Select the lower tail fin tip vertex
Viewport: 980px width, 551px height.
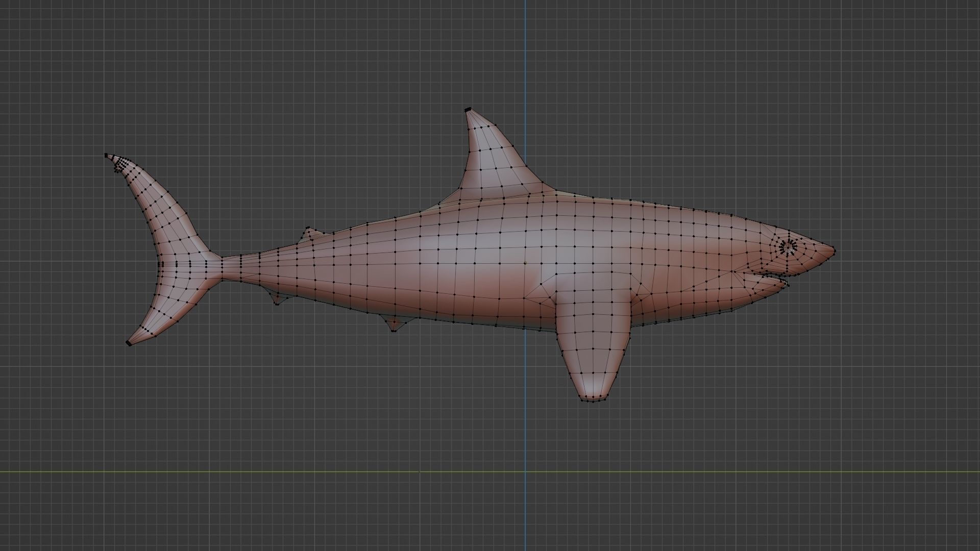[x=128, y=343]
